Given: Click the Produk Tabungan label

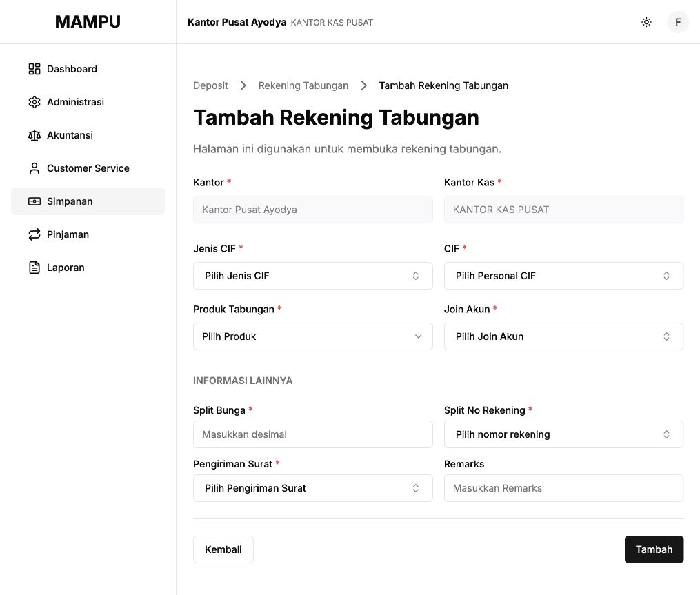Looking at the screenshot, I should pos(234,310).
